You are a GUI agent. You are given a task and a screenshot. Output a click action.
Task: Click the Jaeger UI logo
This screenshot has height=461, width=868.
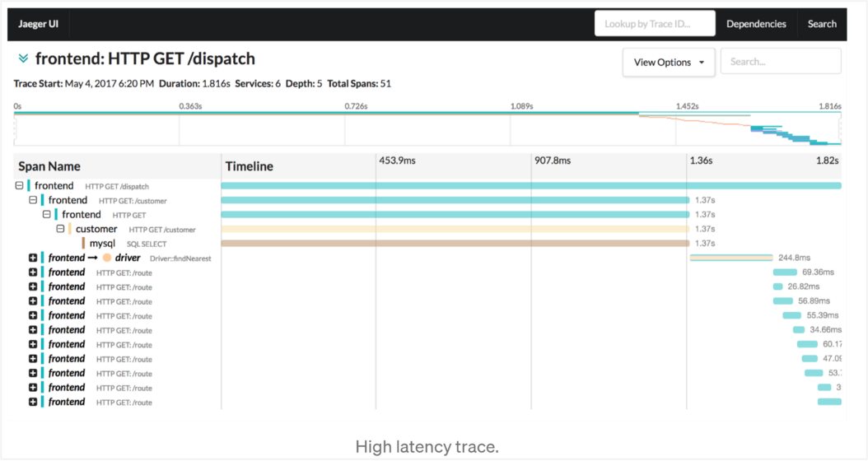click(x=38, y=24)
